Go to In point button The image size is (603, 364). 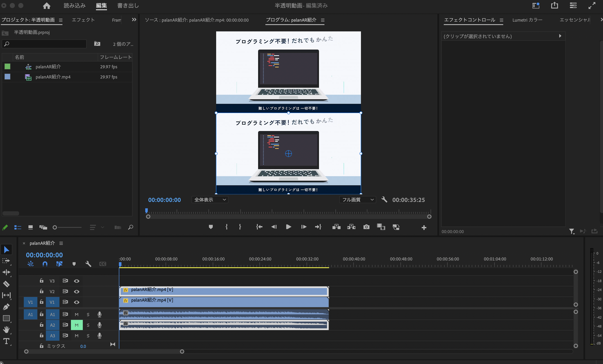259,227
